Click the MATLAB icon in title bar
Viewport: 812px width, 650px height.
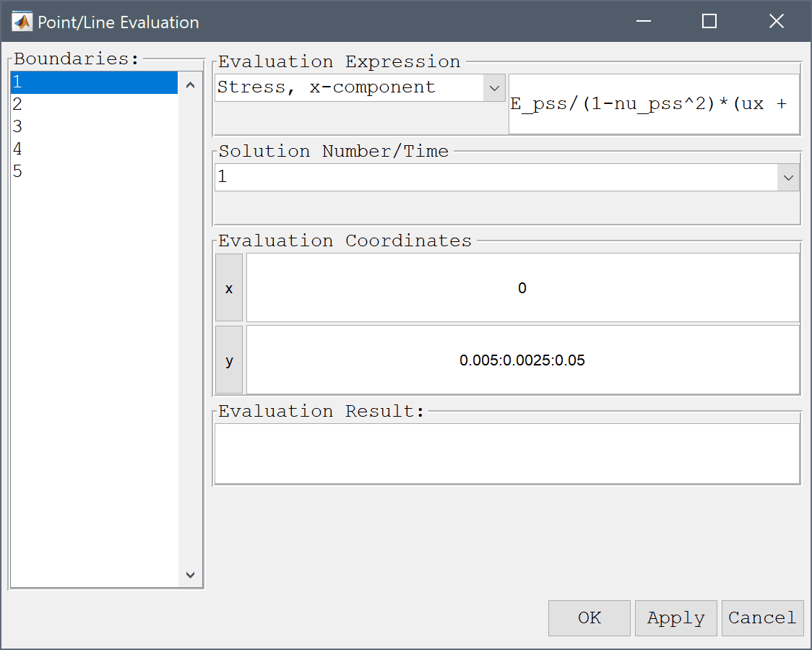click(x=22, y=22)
